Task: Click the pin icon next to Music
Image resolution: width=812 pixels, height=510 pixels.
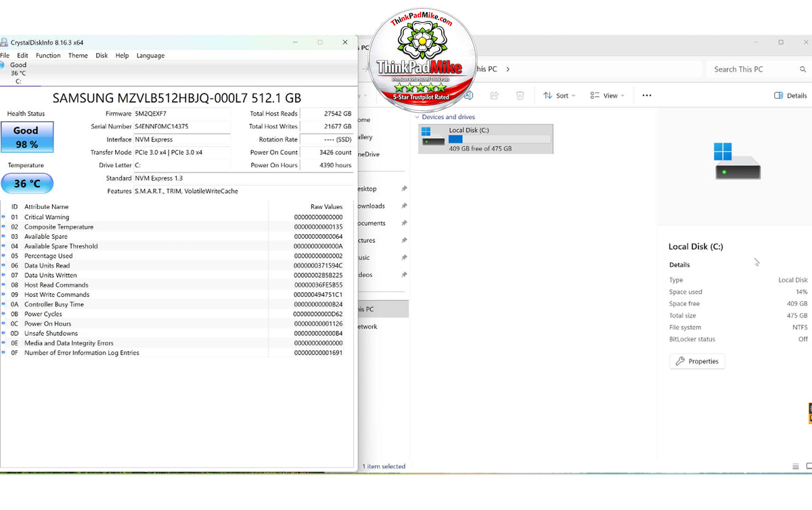Action: [404, 258]
